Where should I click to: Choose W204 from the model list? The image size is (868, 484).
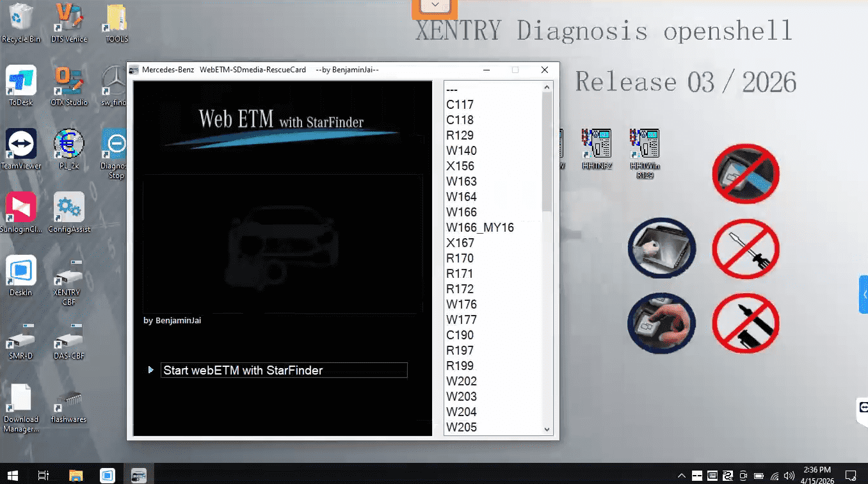pos(493,412)
